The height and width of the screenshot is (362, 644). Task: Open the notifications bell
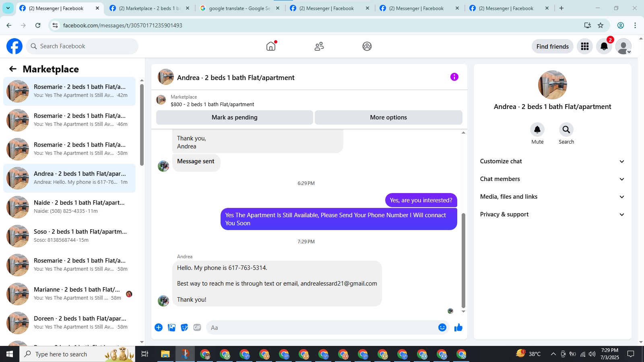pyautogui.click(x=604, y=46)
